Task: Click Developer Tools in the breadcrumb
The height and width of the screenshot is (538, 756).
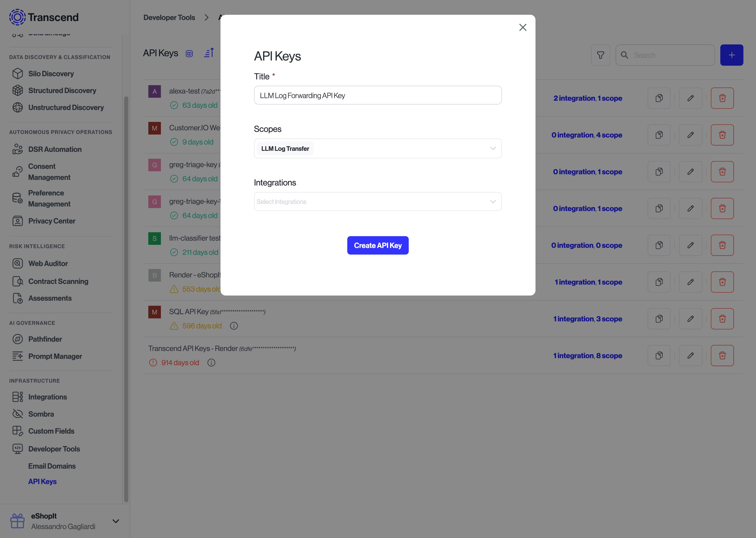Action: tap(169, 17)
